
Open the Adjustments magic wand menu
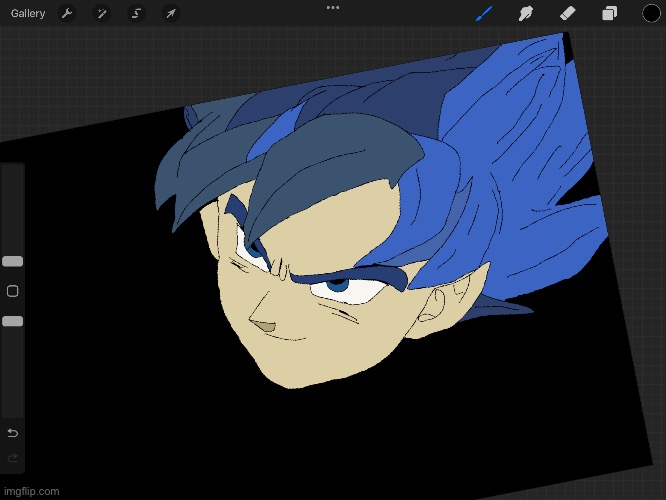(x=102, y=14)
